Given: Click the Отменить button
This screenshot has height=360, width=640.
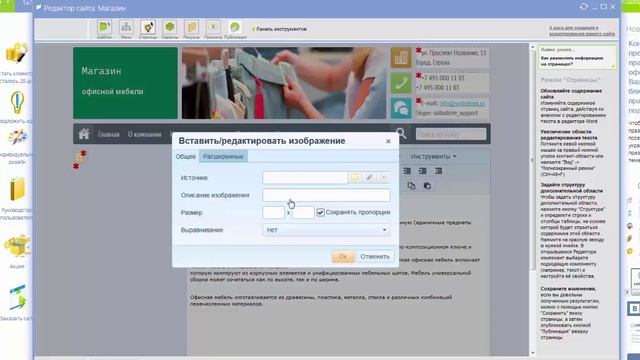Looking at the screenshot, I should tap(375, 256).
